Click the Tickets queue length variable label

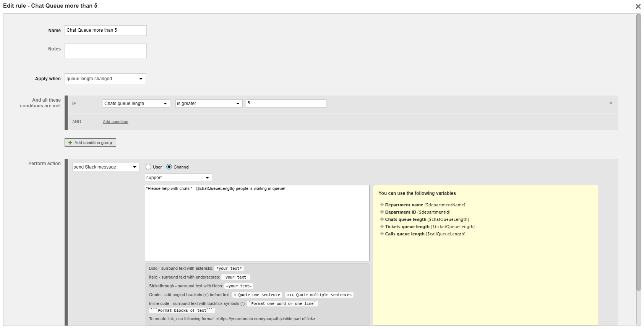click(407, 227)
